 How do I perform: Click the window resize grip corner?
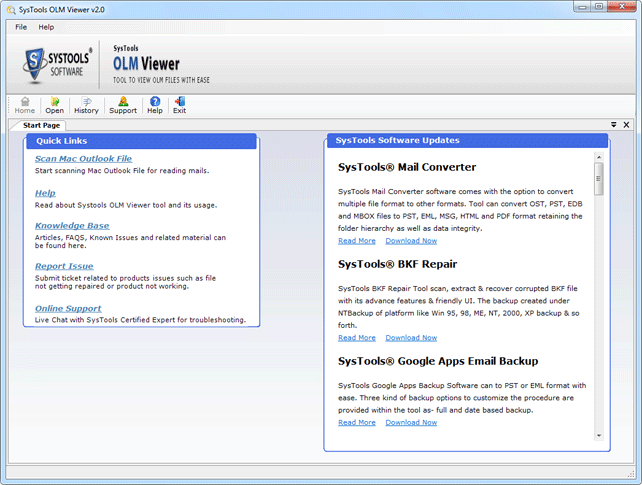pos(631,474)
